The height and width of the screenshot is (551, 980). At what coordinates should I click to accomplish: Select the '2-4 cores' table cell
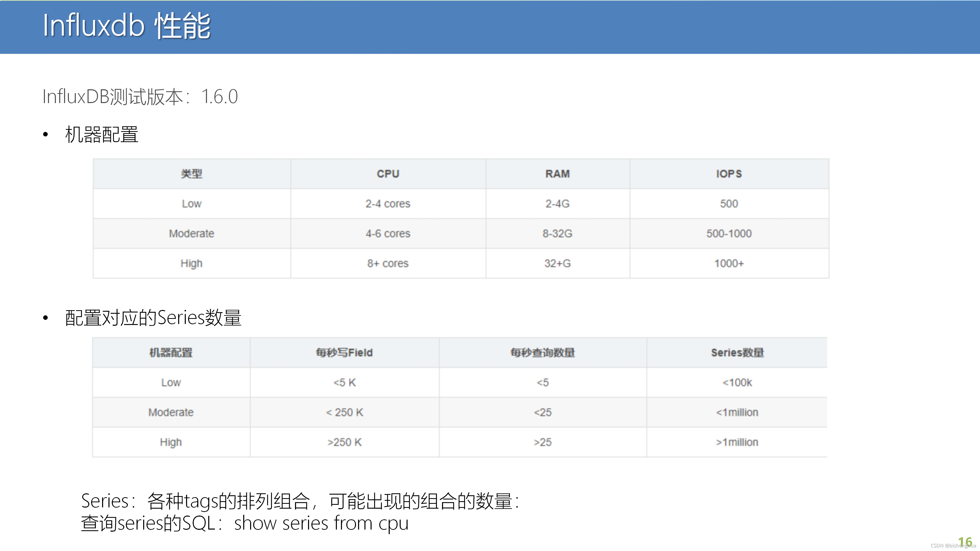pos(388,204)
